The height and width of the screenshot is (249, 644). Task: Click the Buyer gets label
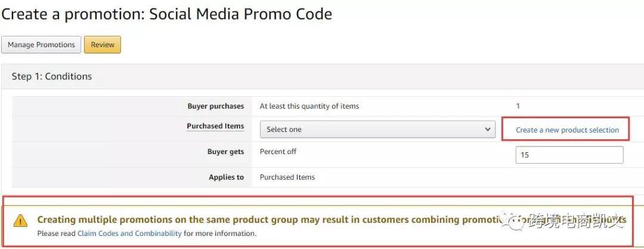225,152
